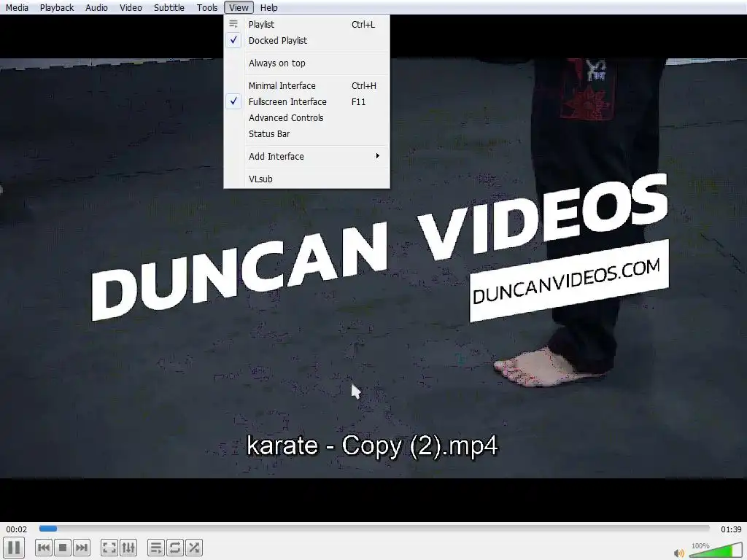Stop the playback

(63, 548)
